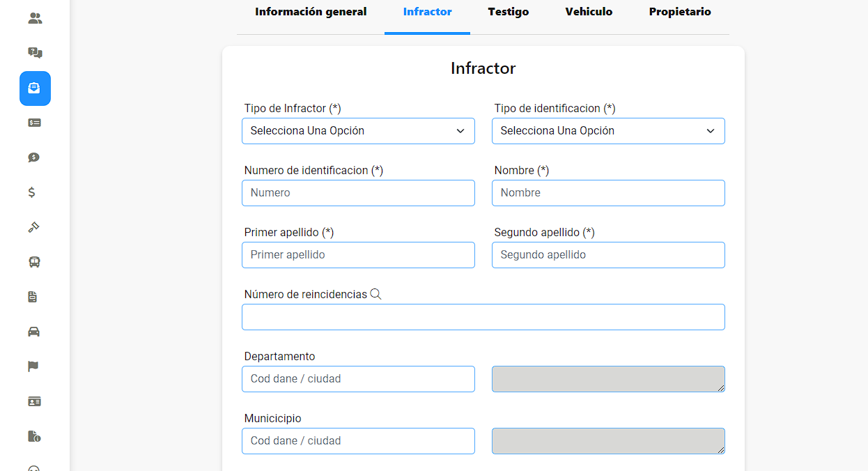The height and width of the screenshot is (471, 868).
Task: Open the plain dollar sign sidebar icon
Action: 32,192
